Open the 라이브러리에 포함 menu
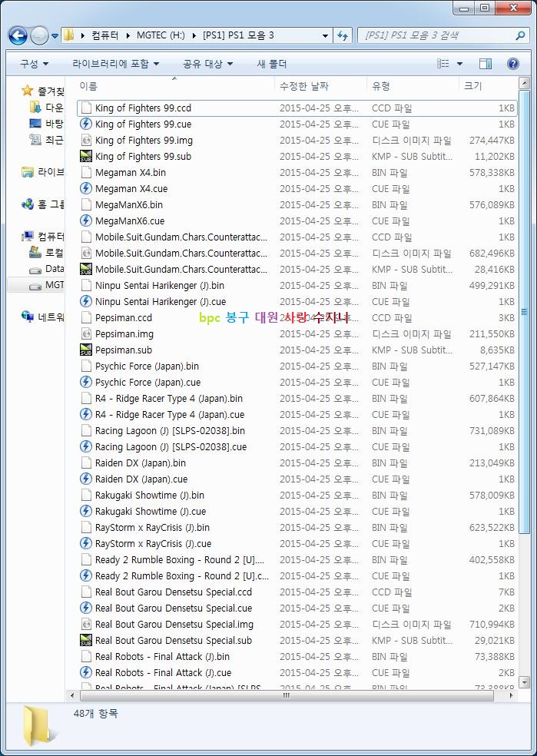The width and height of the screenshot is (537, 756). [x=116, y=64]
